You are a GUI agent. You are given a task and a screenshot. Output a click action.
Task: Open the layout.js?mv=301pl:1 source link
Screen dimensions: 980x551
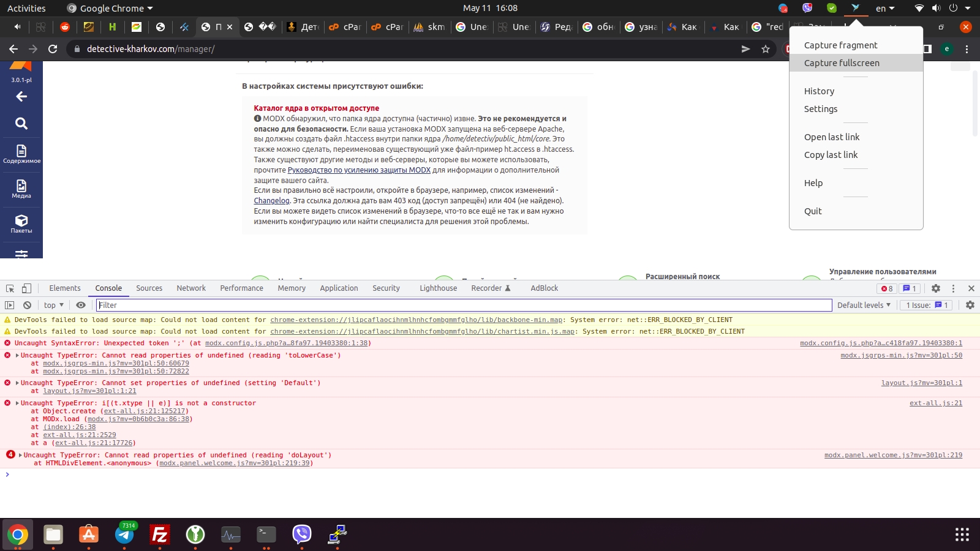coord(921,383)
